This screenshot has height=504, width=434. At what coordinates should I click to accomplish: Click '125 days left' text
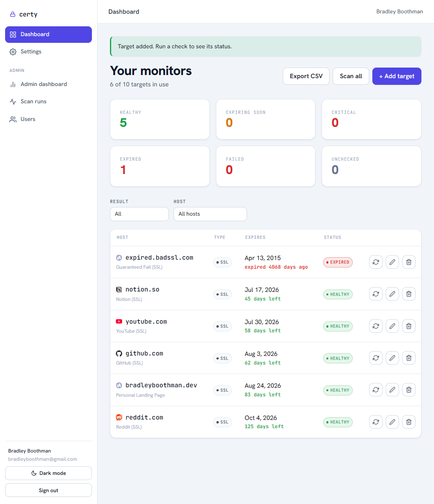tap(264, 427)
